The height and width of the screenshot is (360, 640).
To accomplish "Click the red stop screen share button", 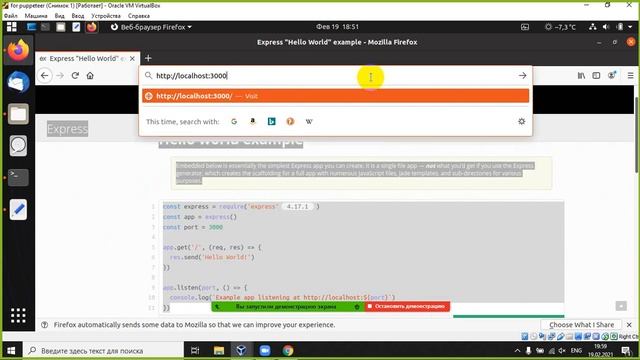I will pos(407,307).
